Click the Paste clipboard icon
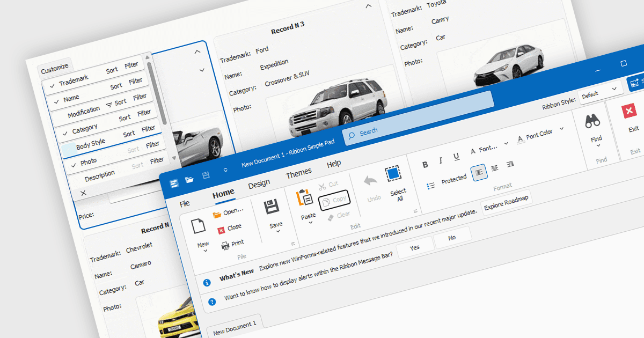The width and height of the screenshot is (644, 338). click(305, 197)
